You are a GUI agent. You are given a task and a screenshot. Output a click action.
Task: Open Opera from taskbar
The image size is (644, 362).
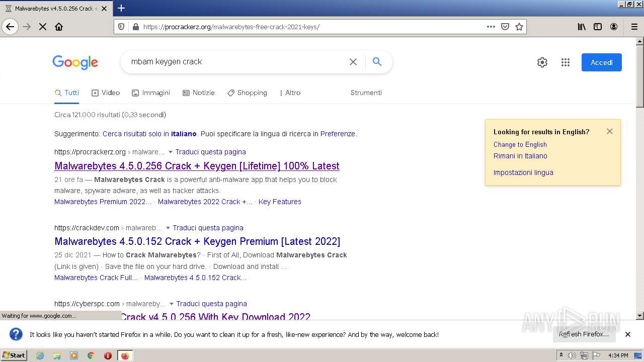point(108,355)
